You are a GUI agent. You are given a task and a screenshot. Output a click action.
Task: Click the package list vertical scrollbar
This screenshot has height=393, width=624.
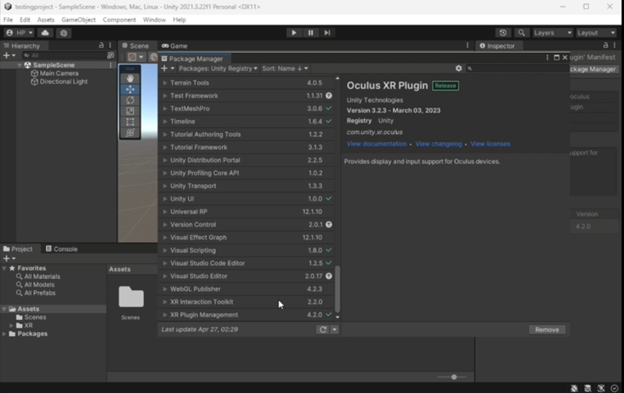pos(337,289)
